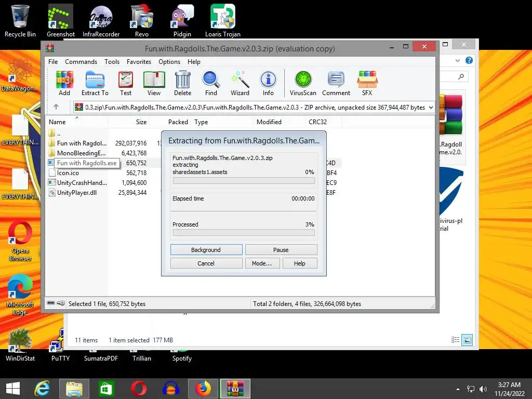
Task: Click the Processed total progress bar
Action: click(x=244, y=233)
